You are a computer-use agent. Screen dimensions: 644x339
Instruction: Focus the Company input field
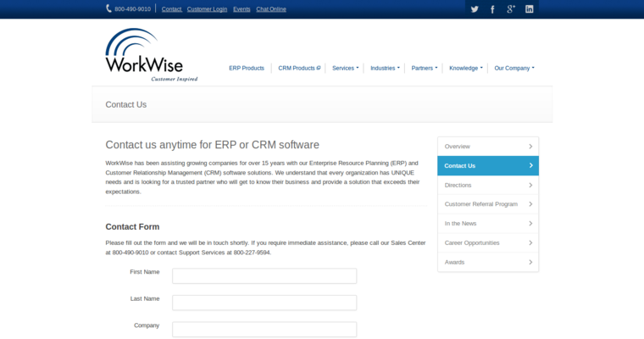[264, 329]
